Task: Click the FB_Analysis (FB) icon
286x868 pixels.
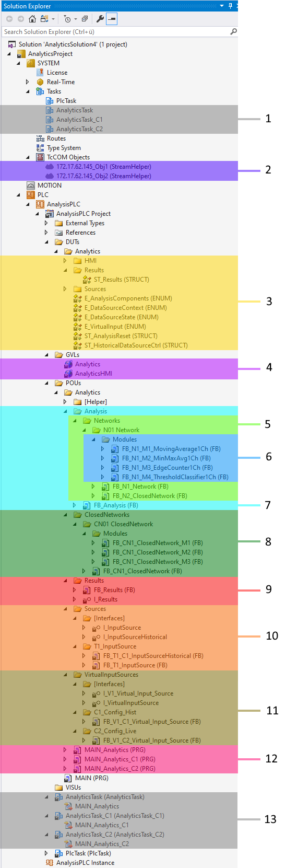Action: pos(87,505)
